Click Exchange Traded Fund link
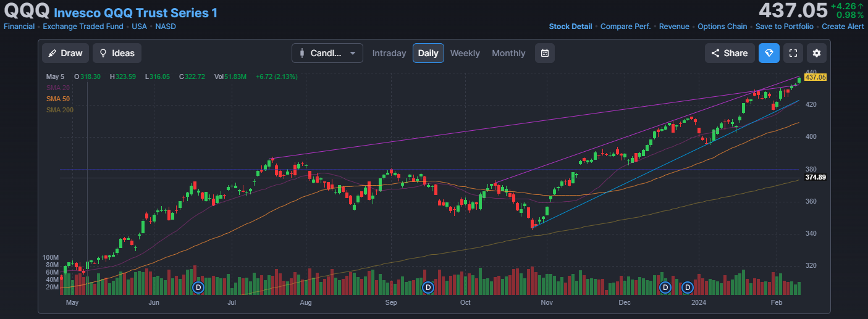The width and height of the screenshot is (868, 319). pos(83,27)
